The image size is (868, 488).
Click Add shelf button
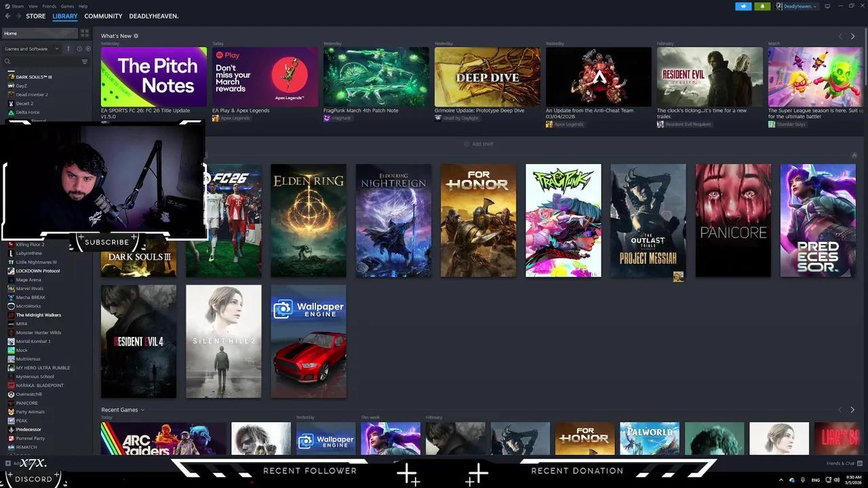click(x=479, y=144)
